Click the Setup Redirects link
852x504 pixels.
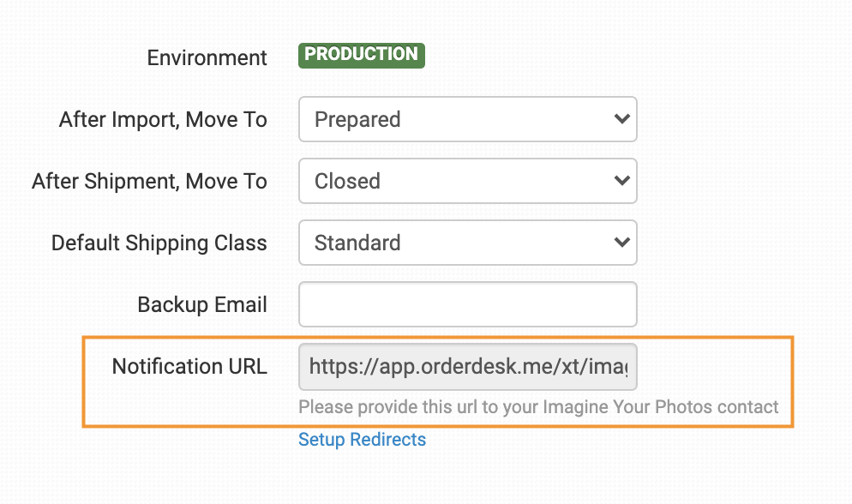362,440
